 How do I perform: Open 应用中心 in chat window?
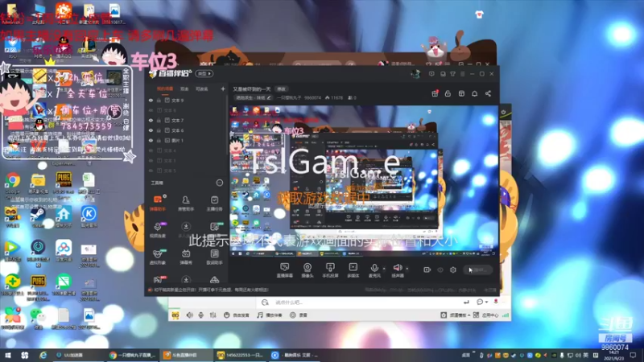[x=486, y=315]
